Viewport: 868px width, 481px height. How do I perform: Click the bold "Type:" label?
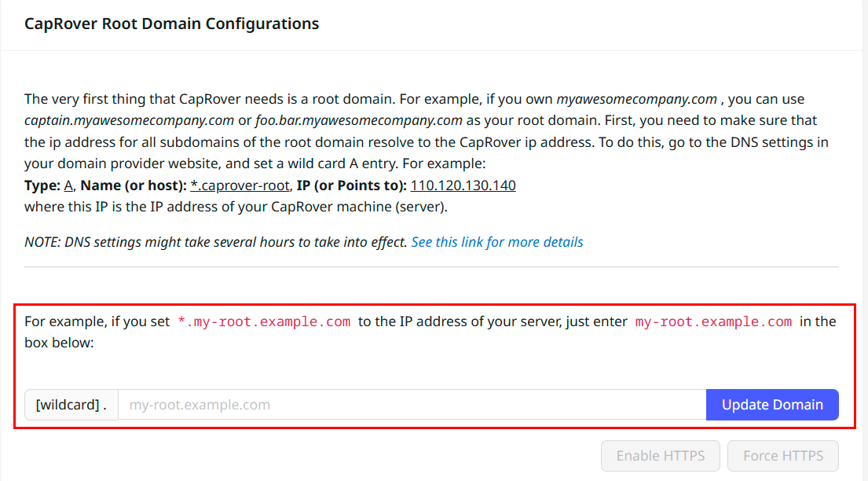(x=42, y=185)
